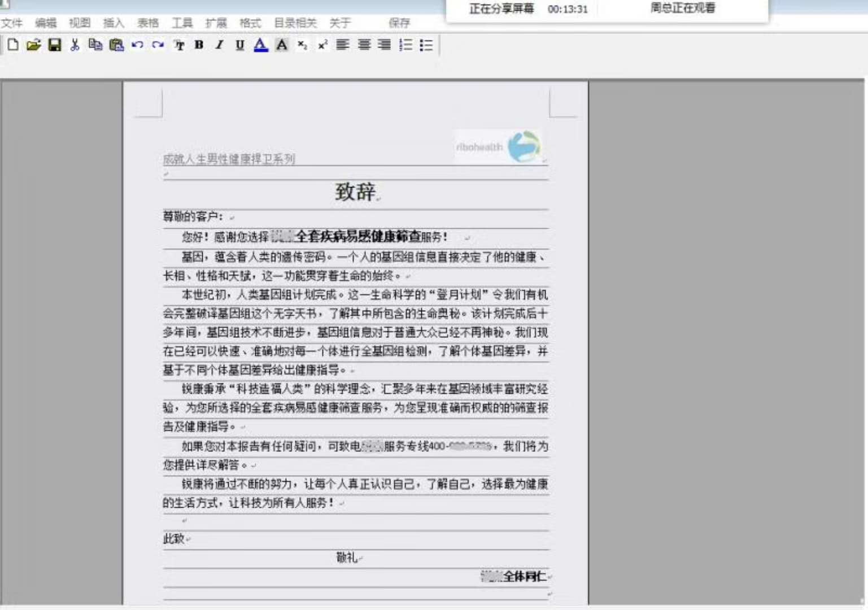Toggle bold formatting
The width and height of the screenshot is (868, 610).
199,45
